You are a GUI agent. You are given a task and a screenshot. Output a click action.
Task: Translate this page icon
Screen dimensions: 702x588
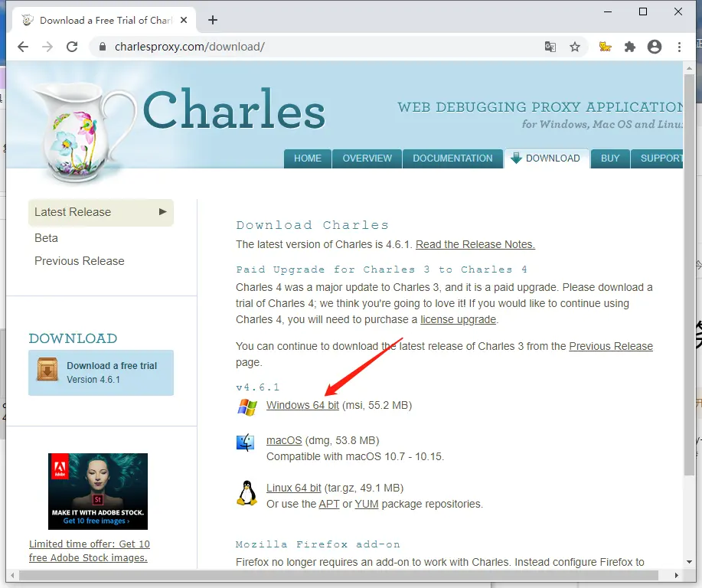[550, 47]
